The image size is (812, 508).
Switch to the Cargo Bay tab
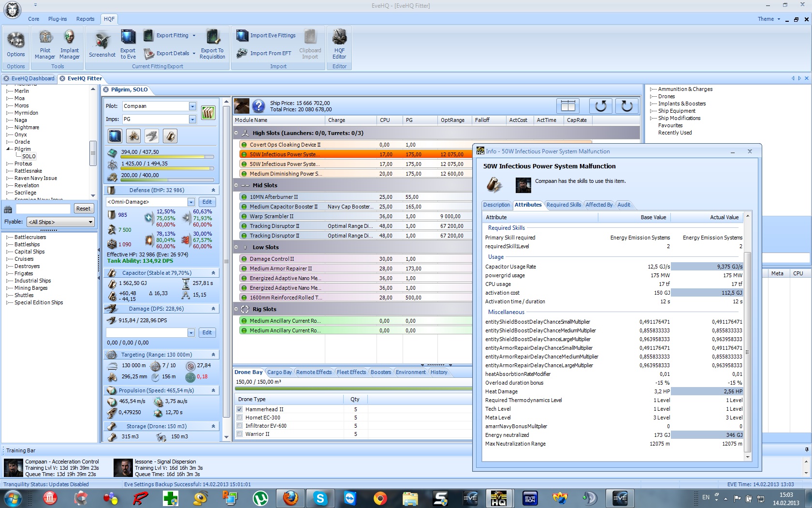click(279, 372)
